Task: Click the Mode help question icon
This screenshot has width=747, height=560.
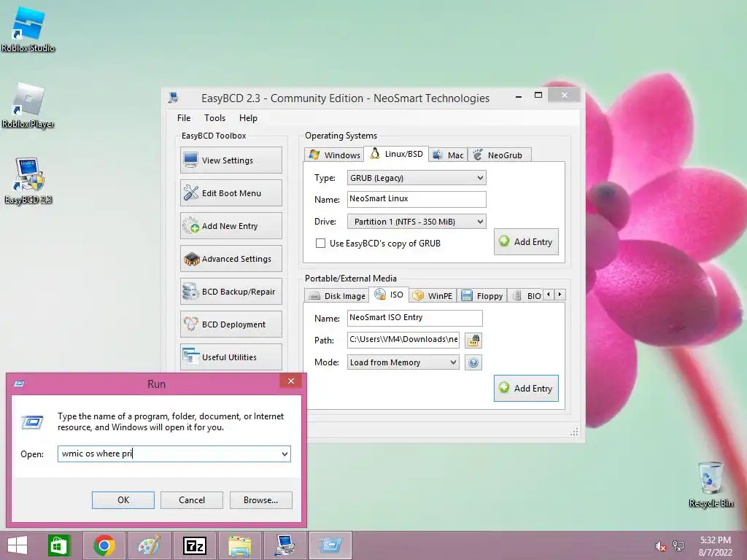Action: [x=473, y=363]
